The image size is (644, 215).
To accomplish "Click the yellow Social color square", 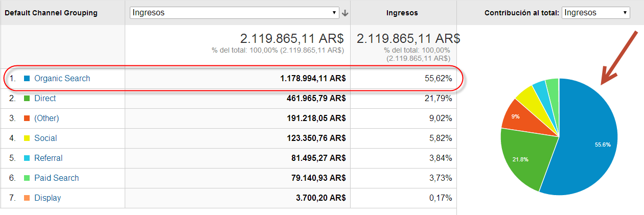I will pos(27,138).
